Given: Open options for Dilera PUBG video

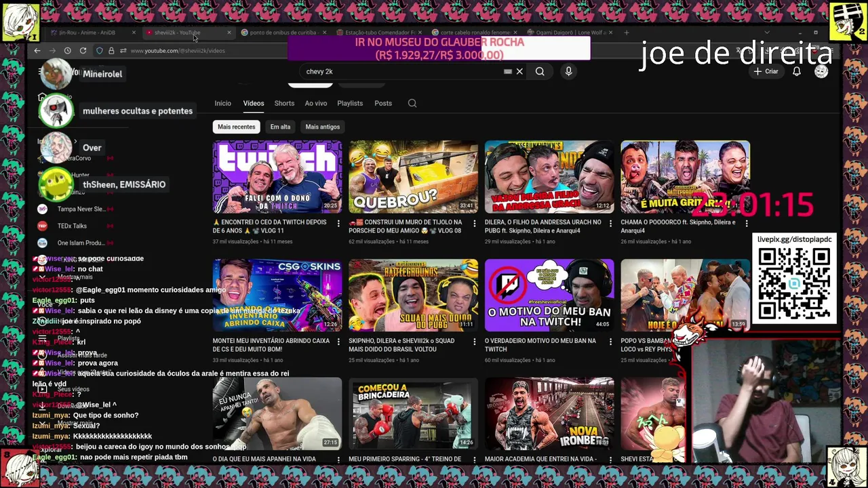Looking at the screenshot, I should click(x=610, y=223).
